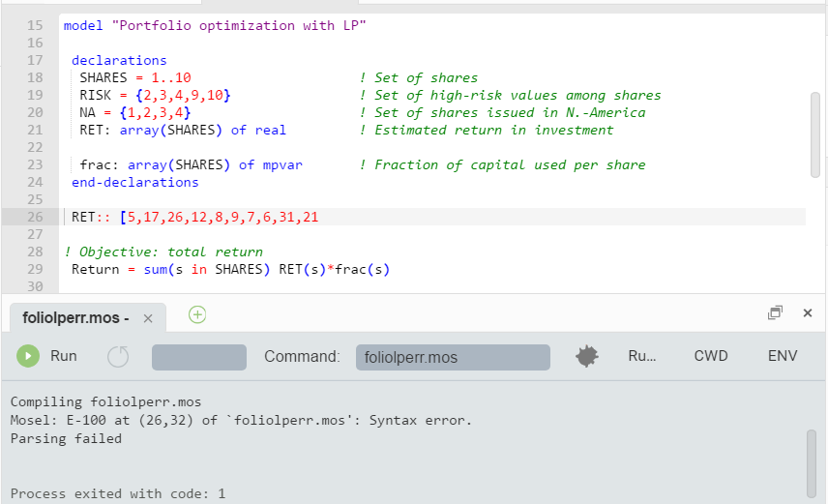Click line number 23 in gutter
828x504 pixels.
pyautogui.click(x=35, y=164)
